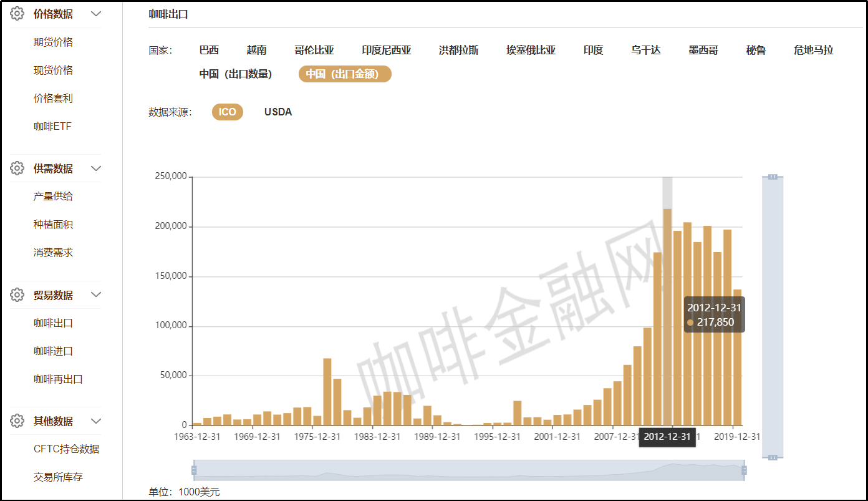Collapse the 其他数据 section chevron
Image resolution: width=868 pixels, height=501 pixels.
pos(96,421)
